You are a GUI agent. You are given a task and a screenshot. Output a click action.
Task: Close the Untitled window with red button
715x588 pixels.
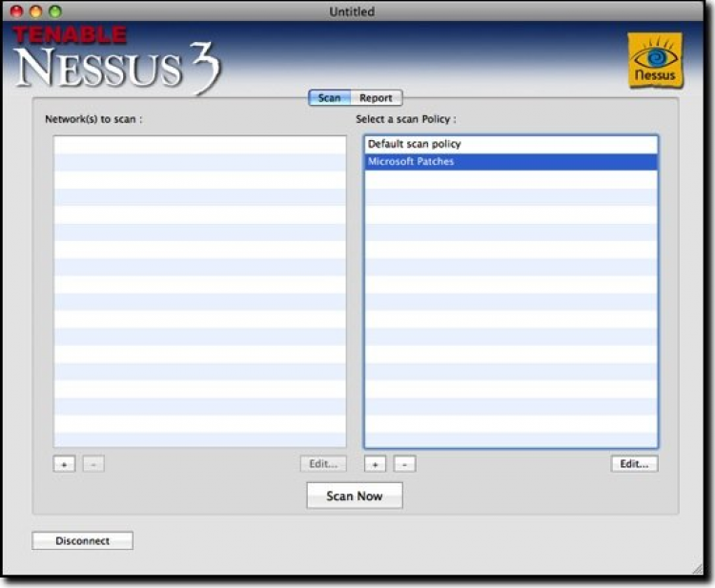16,11
